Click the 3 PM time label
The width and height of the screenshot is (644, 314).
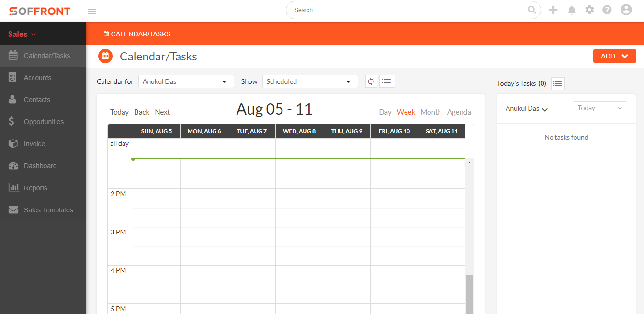118,232
